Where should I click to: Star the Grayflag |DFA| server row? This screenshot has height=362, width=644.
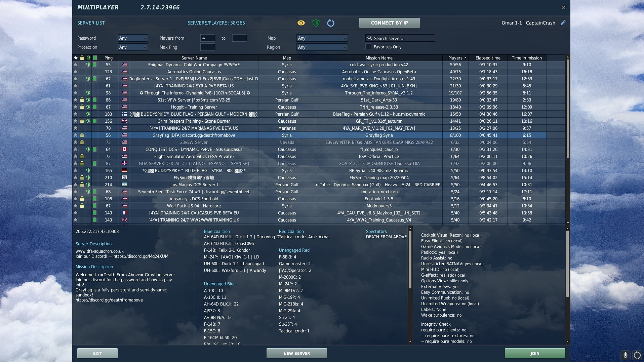[76, 135]
